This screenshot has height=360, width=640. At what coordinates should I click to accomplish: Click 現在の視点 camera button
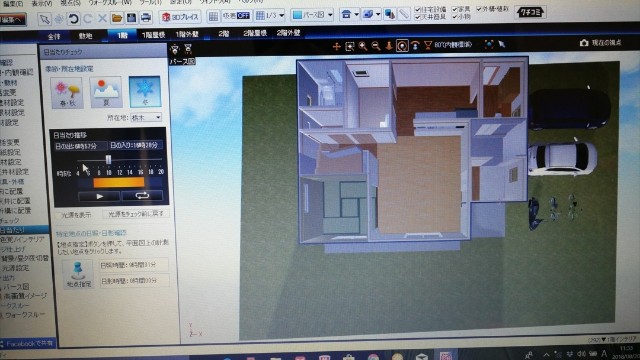600,42
